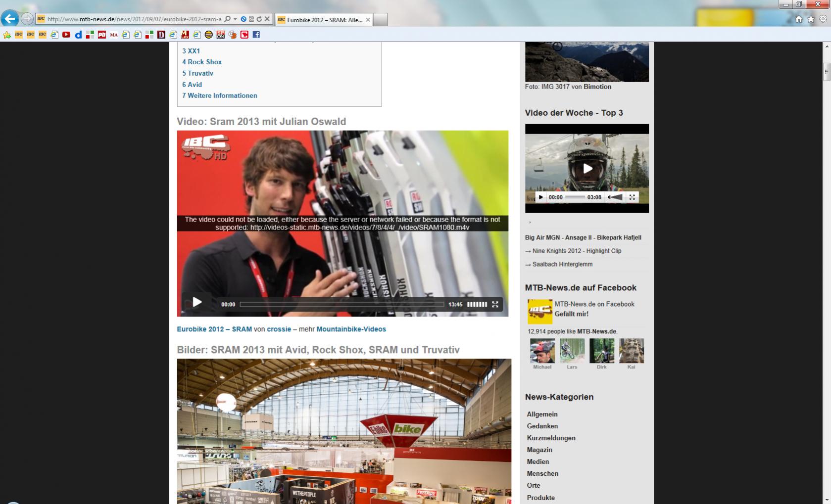Stop loading with the address bar X

pos(267,19)
